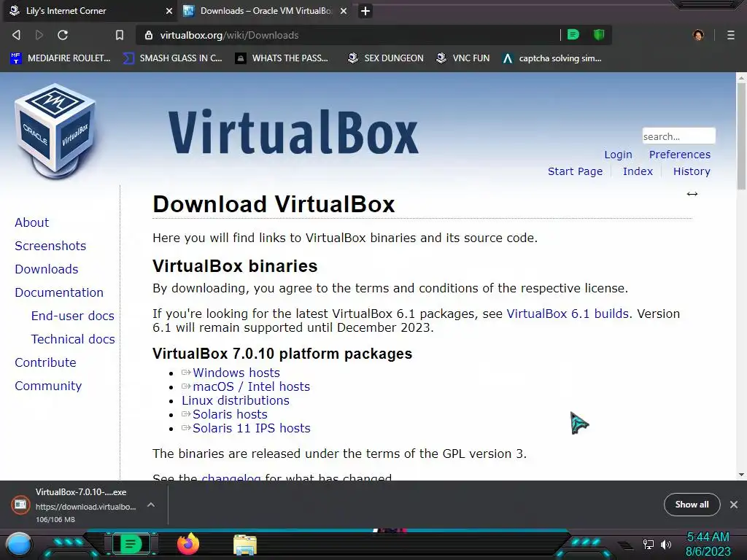Download the Windows hosts package
Screen dimensions: 747x560
(236, 373)
